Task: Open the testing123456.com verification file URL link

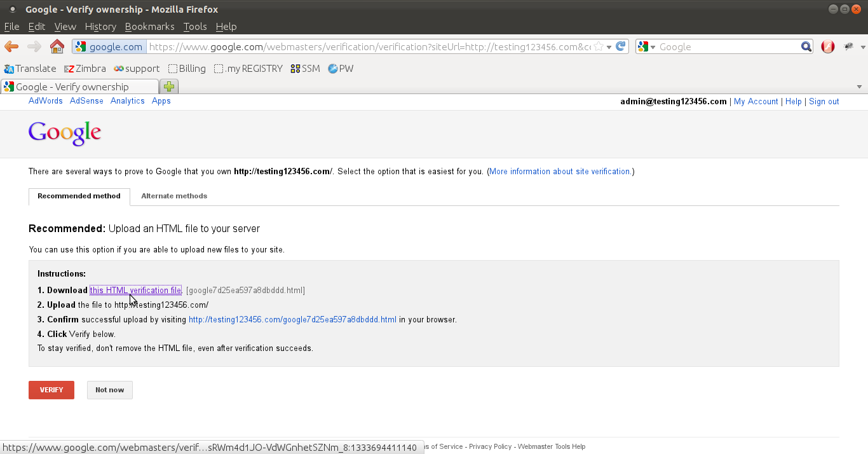Action: 292,320
